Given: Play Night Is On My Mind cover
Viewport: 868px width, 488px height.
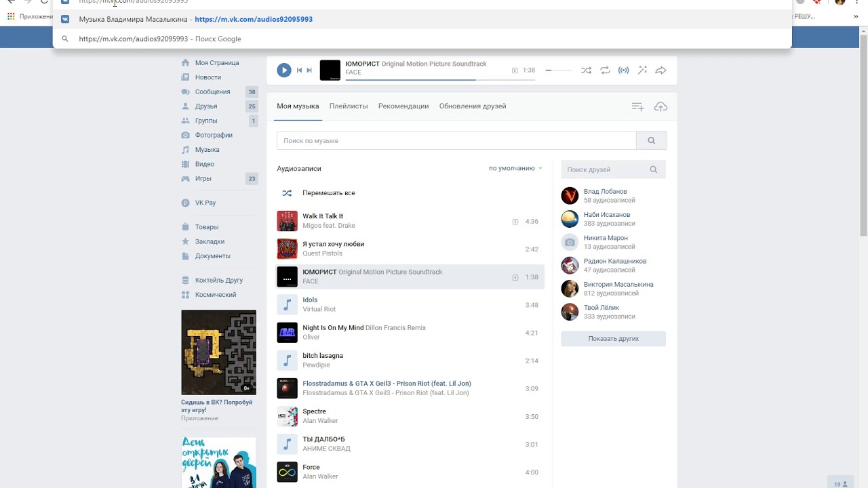Looking at the screenshot, I should click(x=287, y=332).
